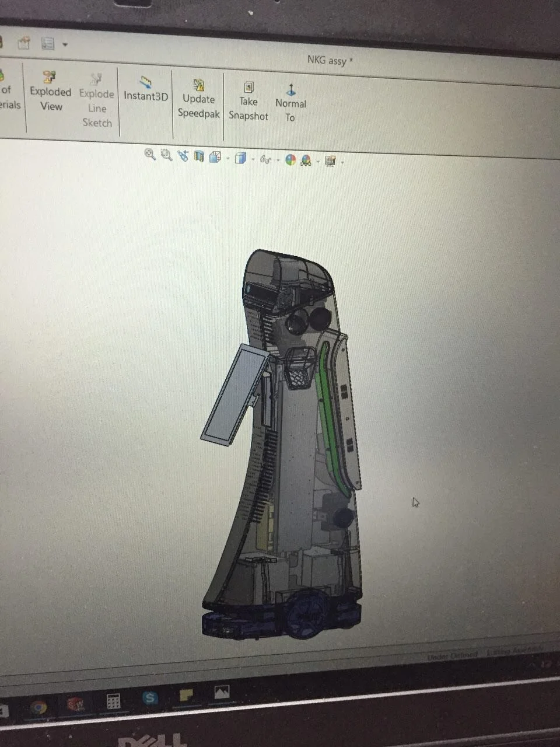Click Zoom to Area icon
This screenshot has height=747, width=560.
click(166, 155)
